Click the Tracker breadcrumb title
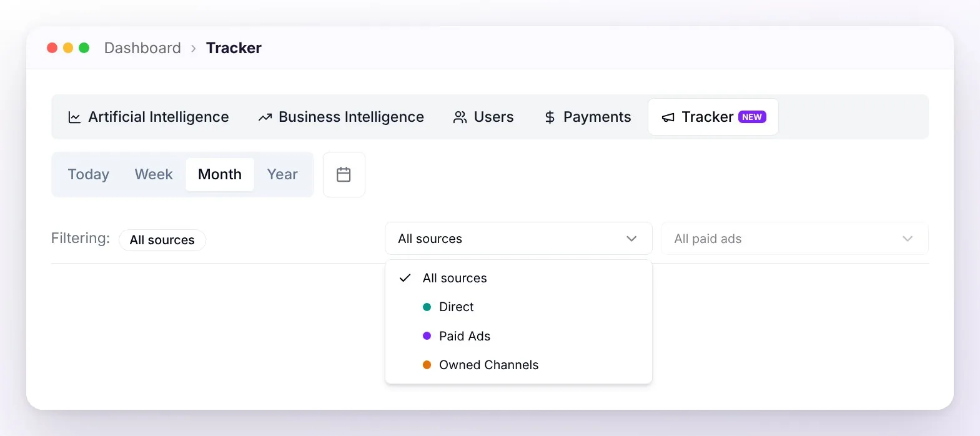Screen dimensions: 980x436 point(234,48)
